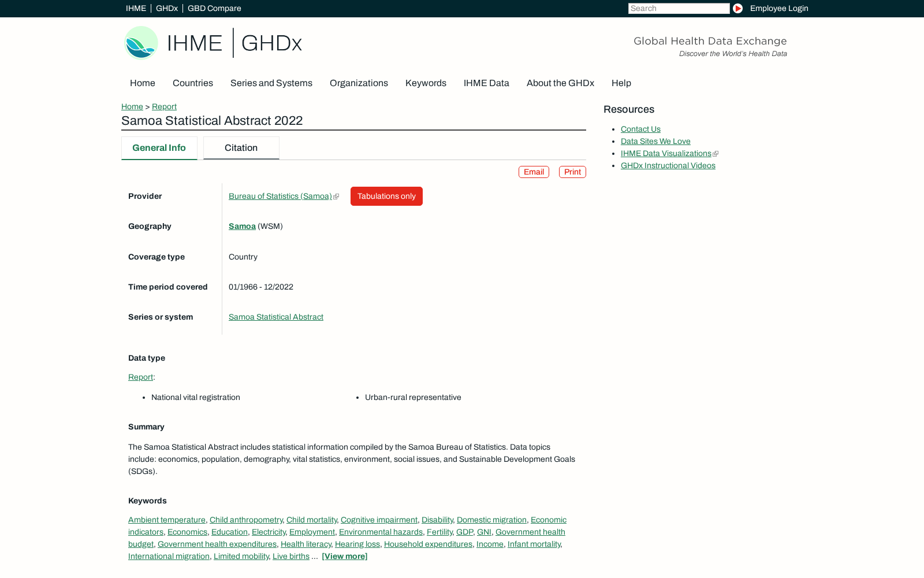Open the Employment keyword link
The width and height of the screenshot is (924, 578).
coord(312,532)
